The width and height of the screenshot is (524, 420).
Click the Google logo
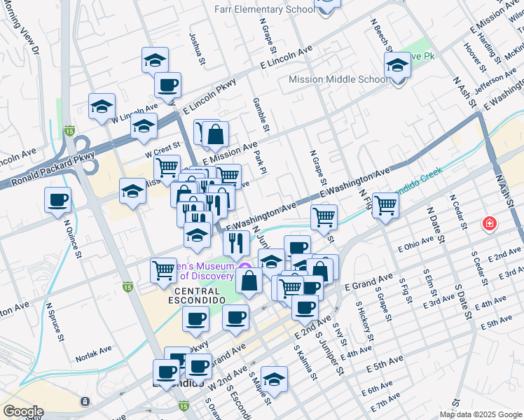coord(23,412)
